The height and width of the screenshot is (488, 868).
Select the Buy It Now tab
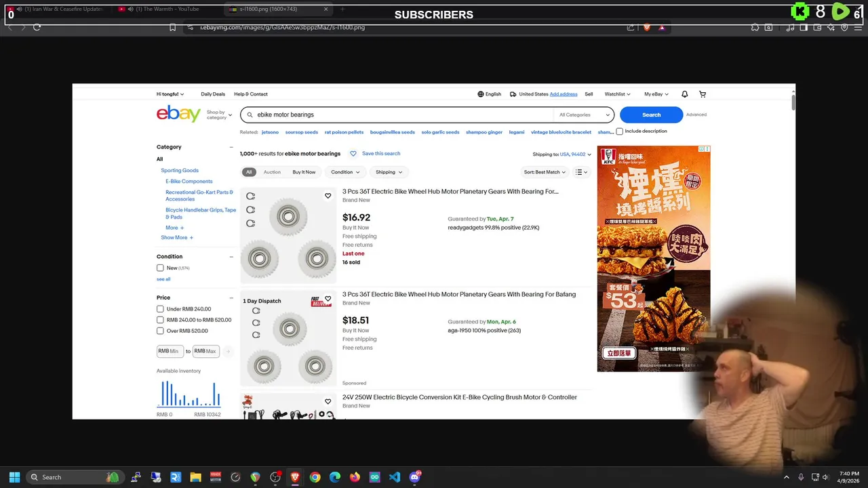tap(304, 172)
